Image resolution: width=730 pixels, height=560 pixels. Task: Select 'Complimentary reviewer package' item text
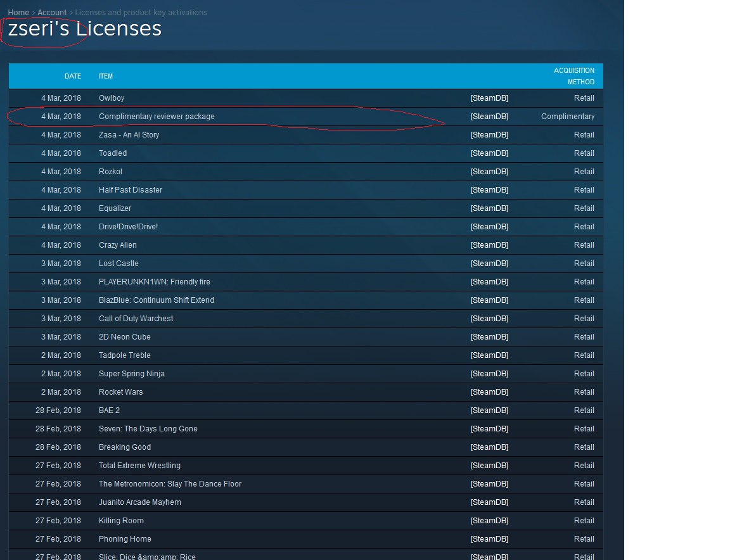pyautogui.click(x=157, y=117)
